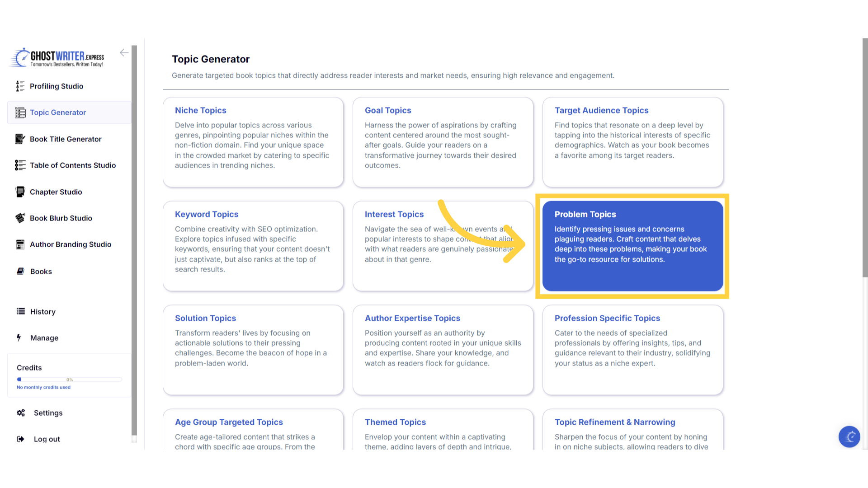The width and height of the screenshot is (868, 488).
Task: Select the Topic Generator sidebar item
Action: click(x=58, y=113)
